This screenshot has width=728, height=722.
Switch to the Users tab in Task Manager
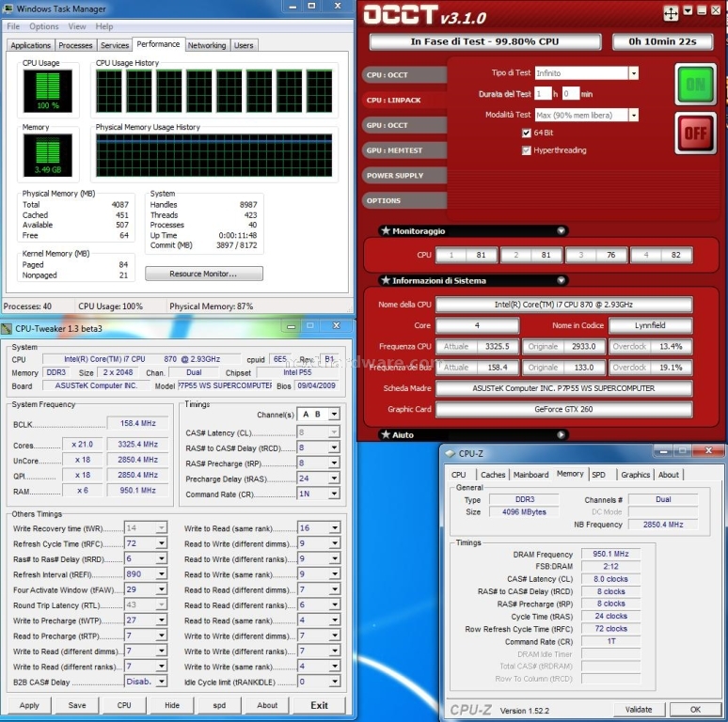point(244,45)
